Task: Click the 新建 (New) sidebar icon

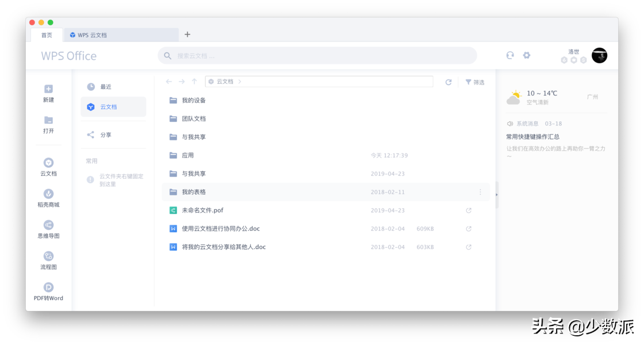Action: pos(48,89)
